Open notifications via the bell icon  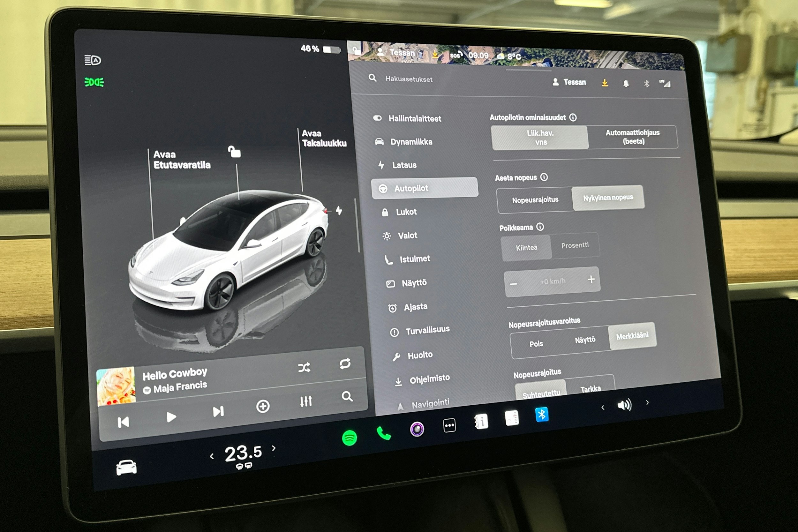[x=626, y=83]
